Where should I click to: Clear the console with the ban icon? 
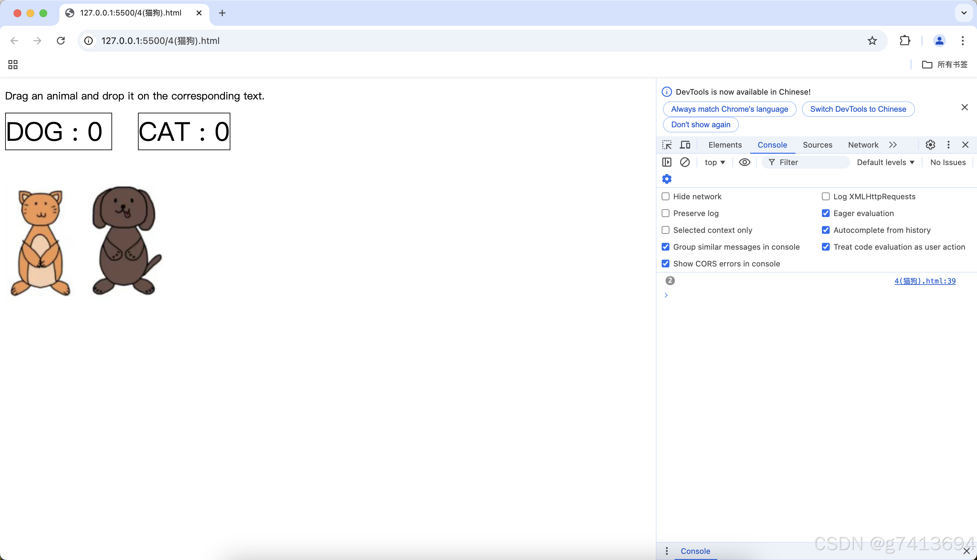point(685,162)
